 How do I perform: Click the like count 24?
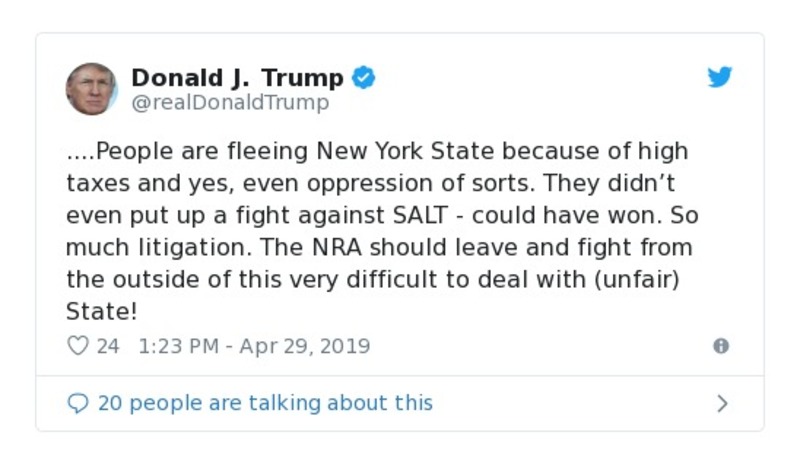(x=107, y=346)
